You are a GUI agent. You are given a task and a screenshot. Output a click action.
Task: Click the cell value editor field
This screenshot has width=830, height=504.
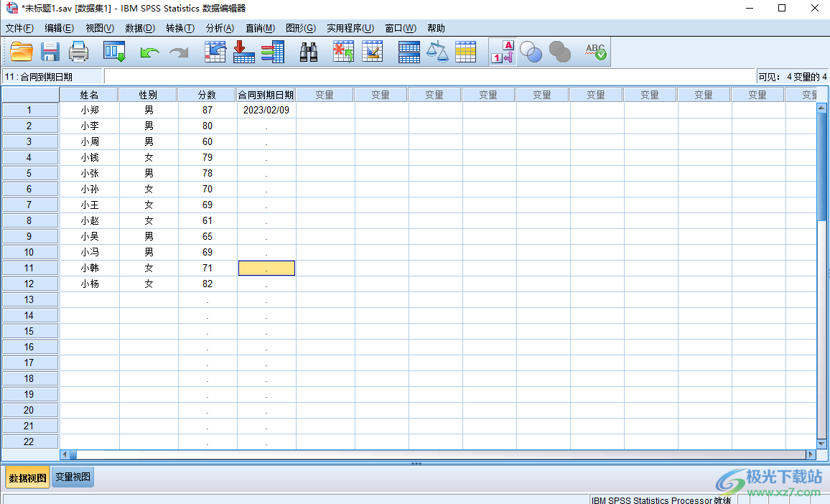pos(429,77)
